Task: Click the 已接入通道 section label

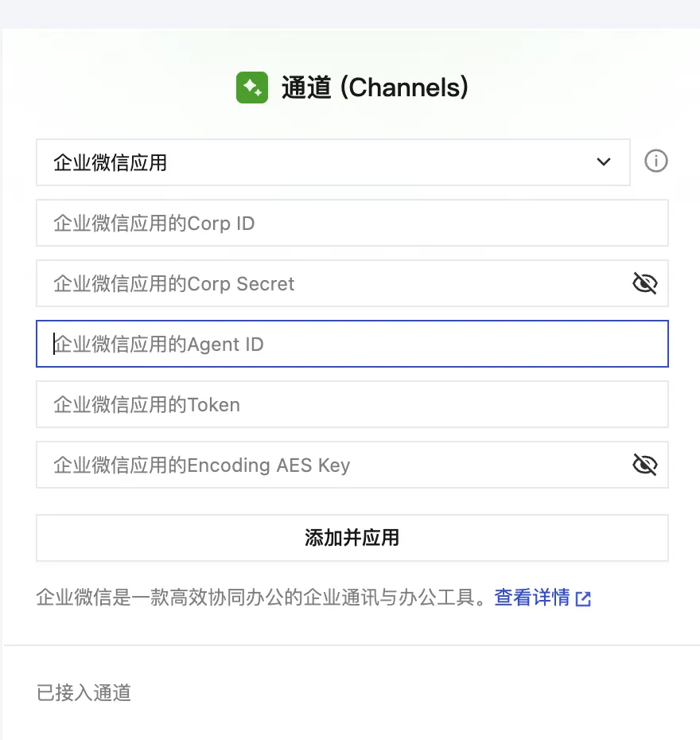Action: click(84, 693)
